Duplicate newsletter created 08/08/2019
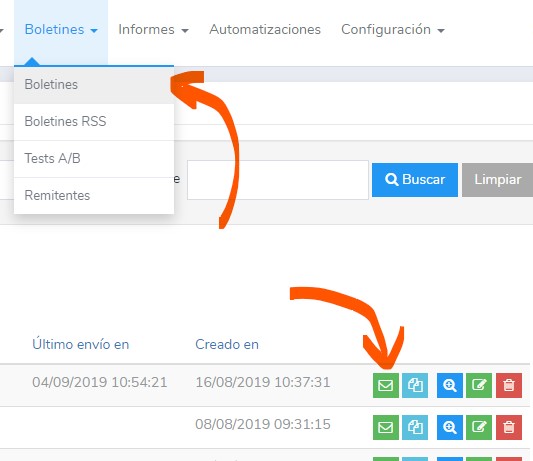The height and width of the screenshot is (461, 533). point(415,427)
